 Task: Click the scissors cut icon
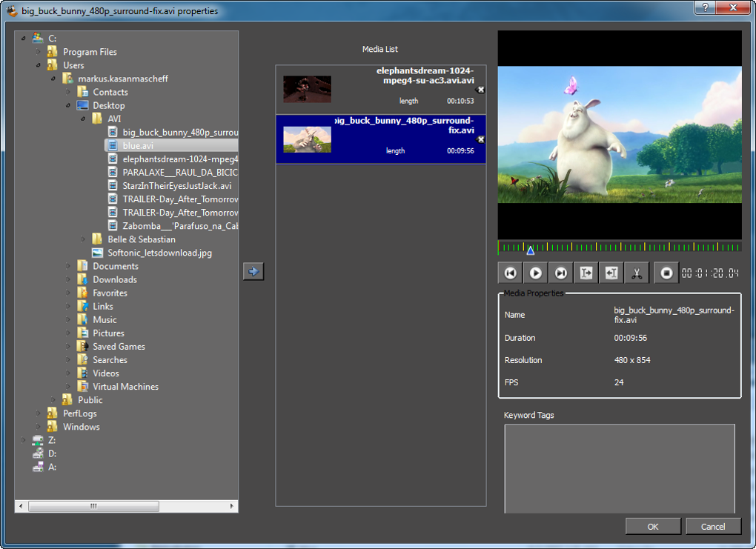(x=637, y=273)
